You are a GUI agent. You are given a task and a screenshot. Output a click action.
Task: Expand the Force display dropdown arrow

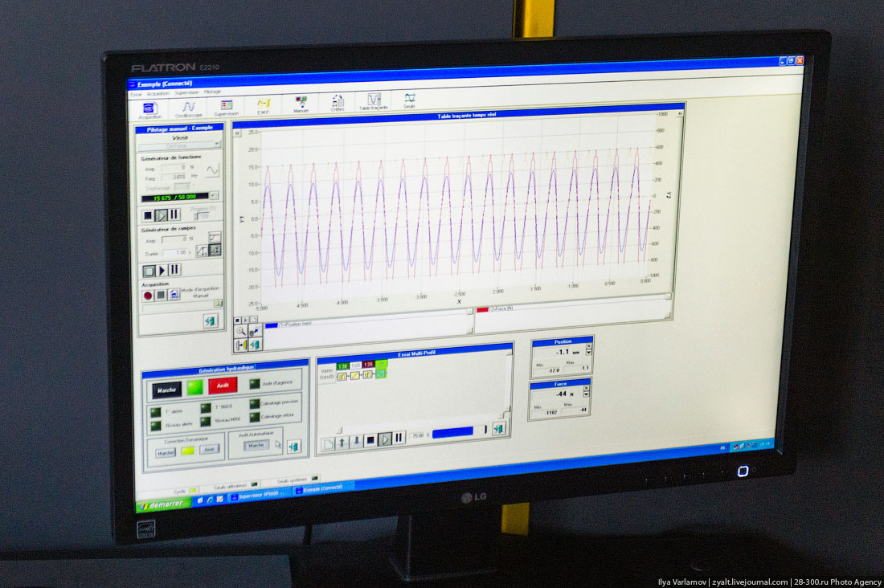(587, 394)
